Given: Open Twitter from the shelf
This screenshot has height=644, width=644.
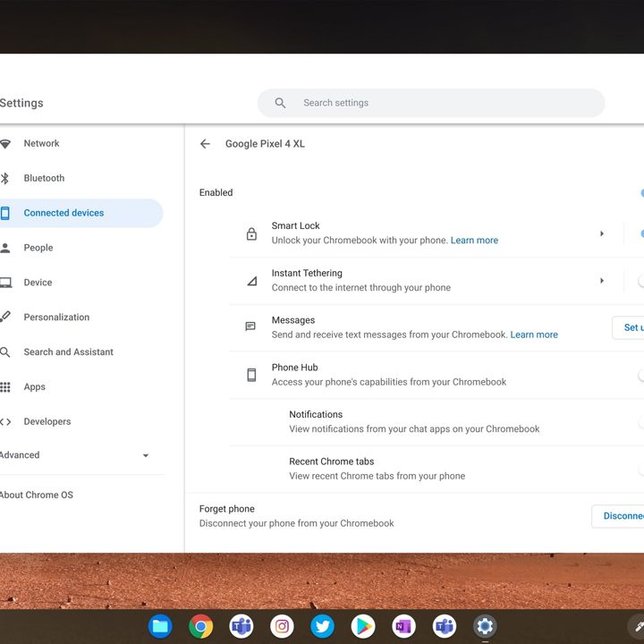Looking at the screenshot, I should (x=322, y=626).
